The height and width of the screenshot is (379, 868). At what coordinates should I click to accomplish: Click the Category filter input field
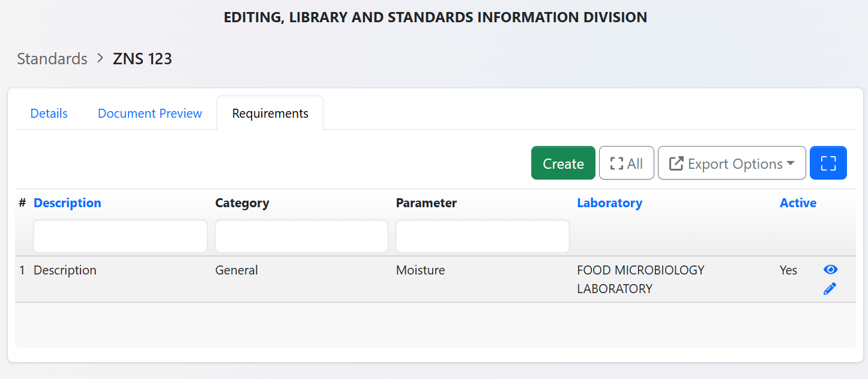click(301, 236)
